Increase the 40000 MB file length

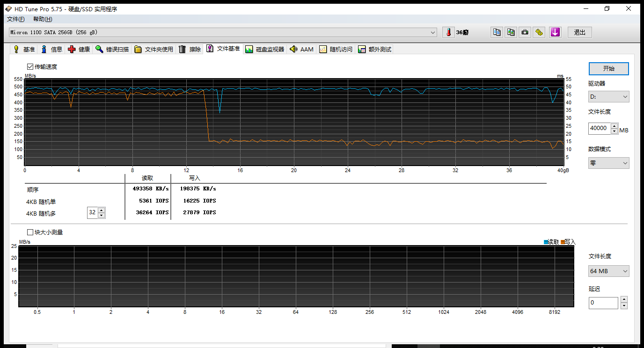tap(614, 126)
